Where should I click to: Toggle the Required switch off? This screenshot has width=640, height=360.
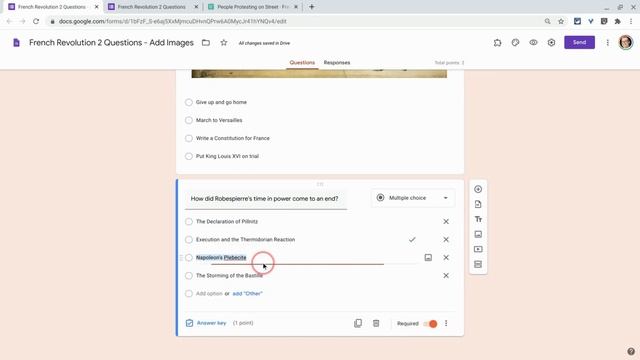pyautogui.click(x=430, y=324)
